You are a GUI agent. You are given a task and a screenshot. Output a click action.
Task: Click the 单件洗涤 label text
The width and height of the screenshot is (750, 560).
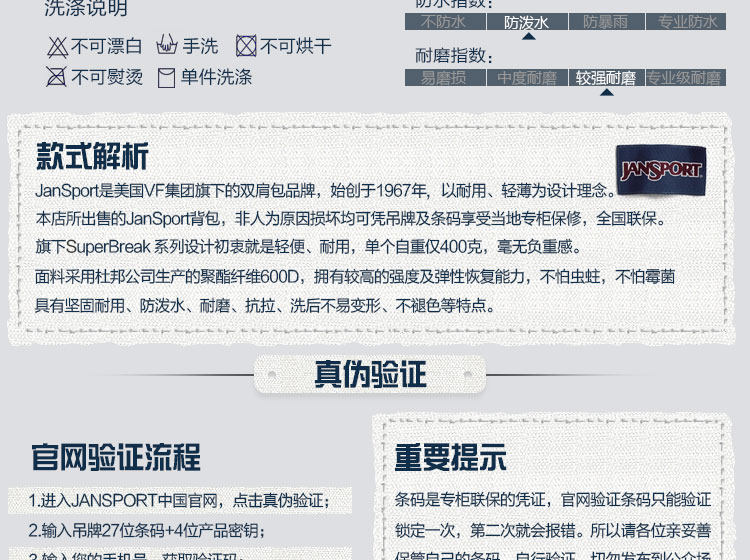coord(216,77)
